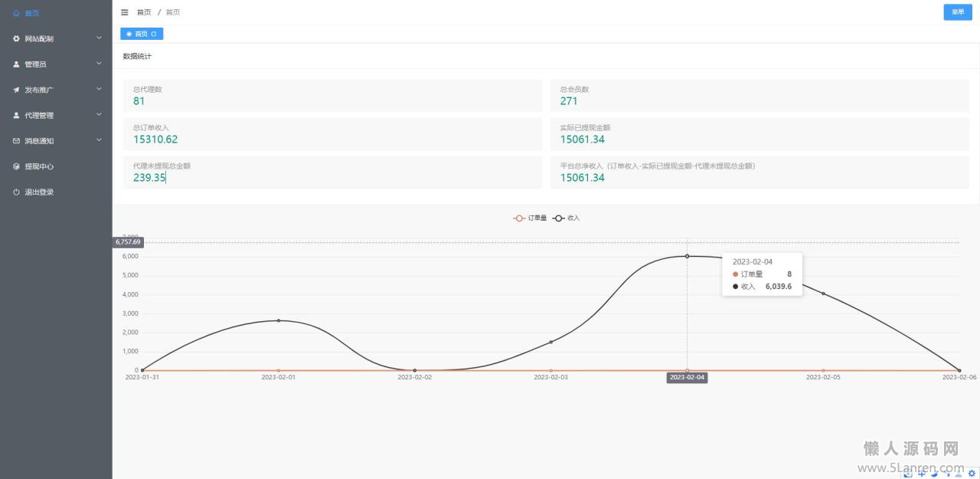This screenshot has height=479, width=980.
Task: Expand the 管理员 menu chevron
Action: tap(99, 64)
